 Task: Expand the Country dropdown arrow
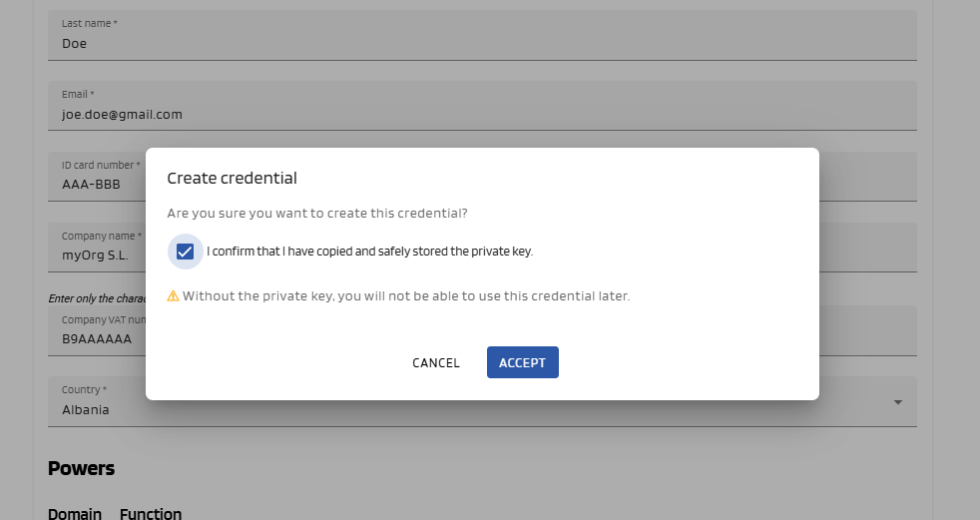coord(897,402)
